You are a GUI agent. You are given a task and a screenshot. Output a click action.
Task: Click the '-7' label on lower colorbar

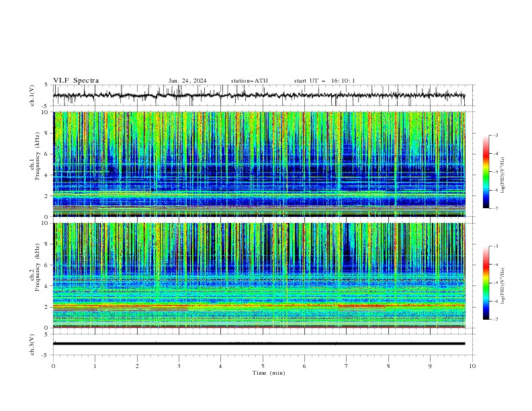point(496,319)
